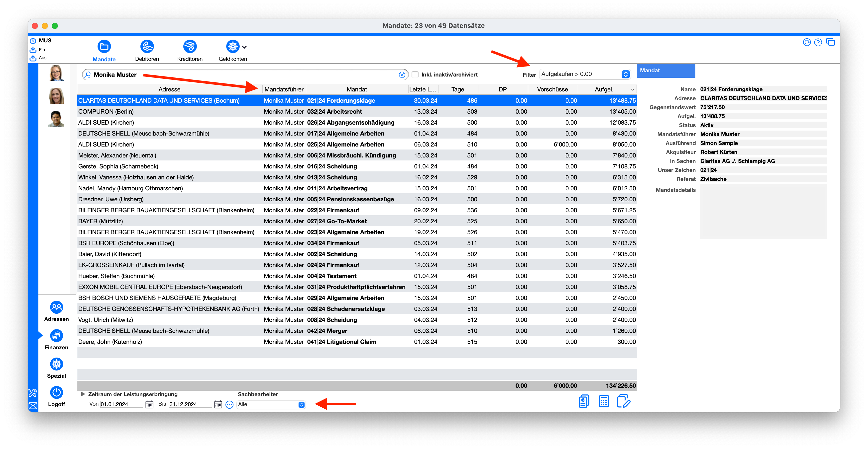Select the first female user portrait
This screenshot has height=449, width=868.
pyautogui.click(x=56, y=73)
